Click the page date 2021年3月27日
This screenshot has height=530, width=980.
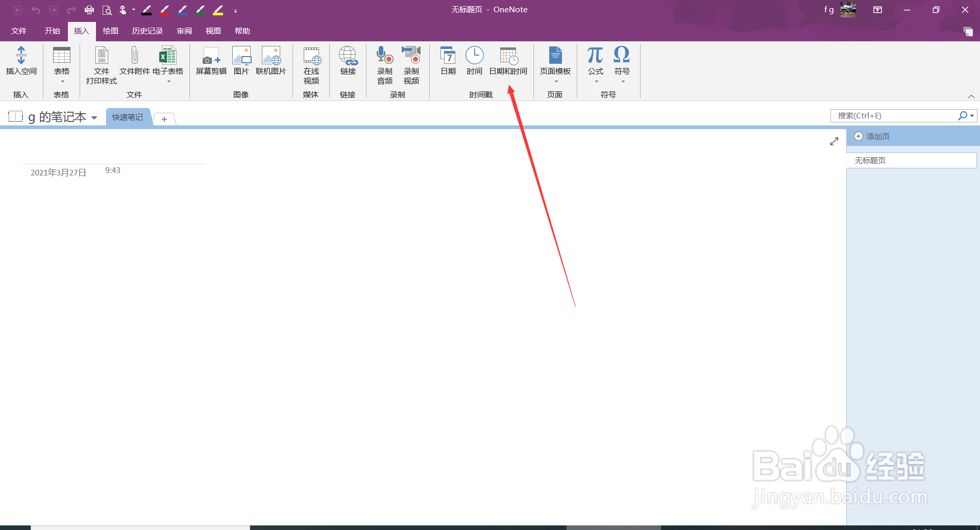tap(58, 173)
